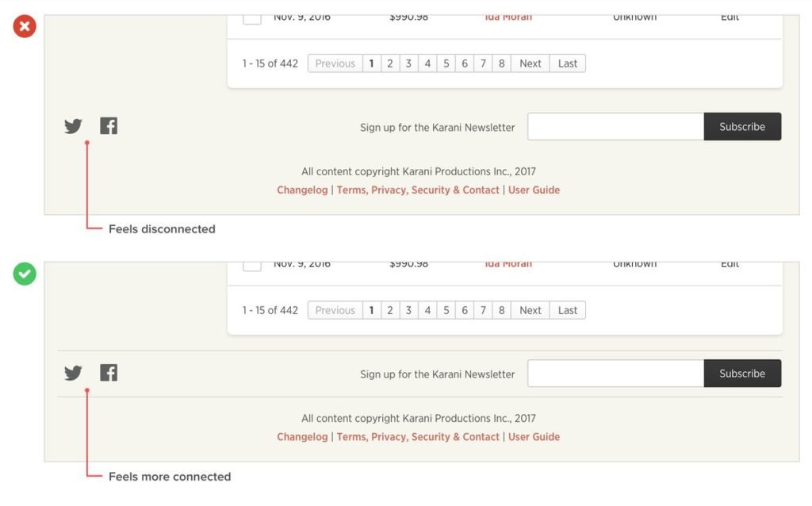Go to Next page in Feels disconnected example

[x=530, y=63]
